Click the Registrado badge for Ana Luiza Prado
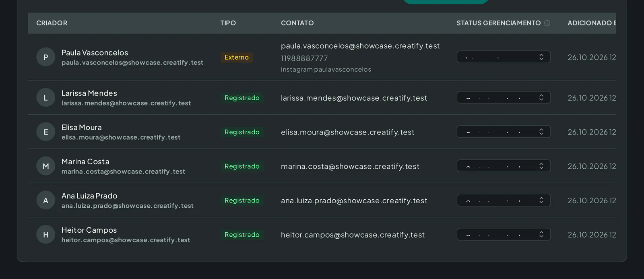This screenshot has height=279, width=644. tap(242, 200)
